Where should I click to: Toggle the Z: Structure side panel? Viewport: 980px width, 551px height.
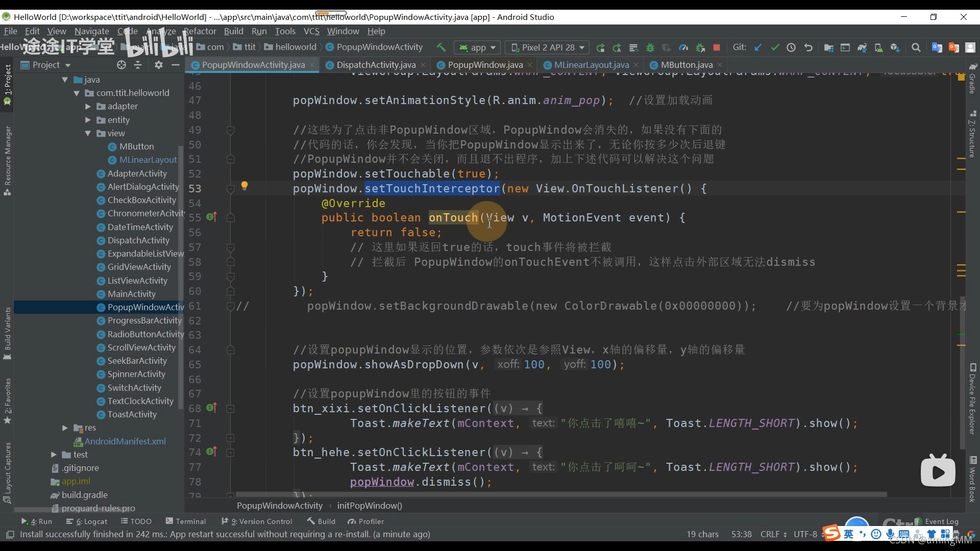click(973, 134)
